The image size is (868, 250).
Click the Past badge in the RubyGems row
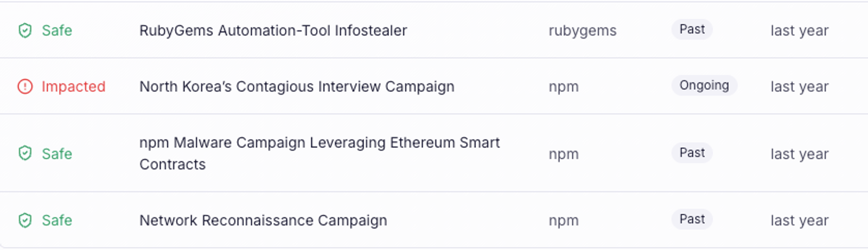point(692,29)
